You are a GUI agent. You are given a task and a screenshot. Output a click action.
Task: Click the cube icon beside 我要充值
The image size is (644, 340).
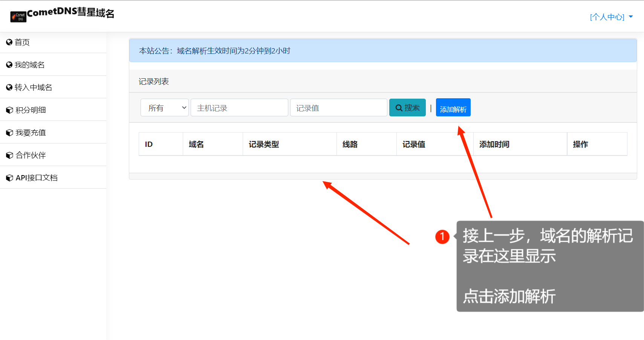coord(9,133)
